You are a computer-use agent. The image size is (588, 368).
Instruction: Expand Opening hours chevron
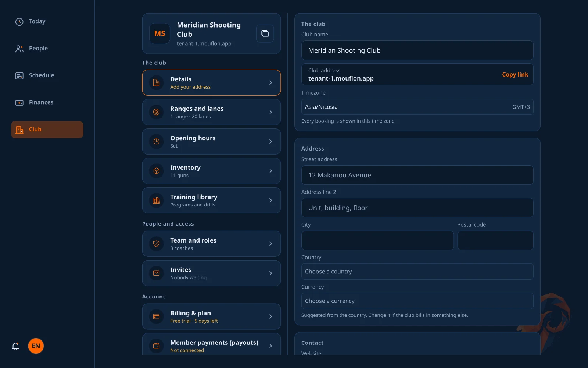coord(270,142)
